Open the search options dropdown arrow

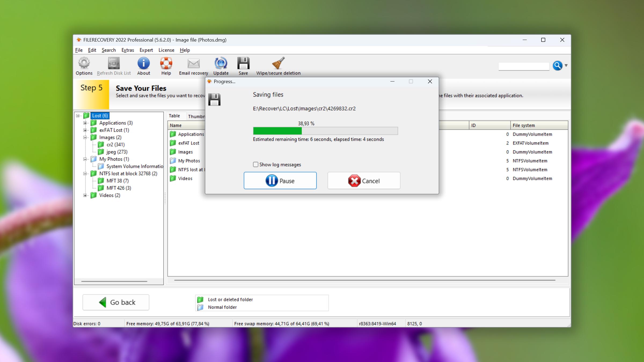566,65
